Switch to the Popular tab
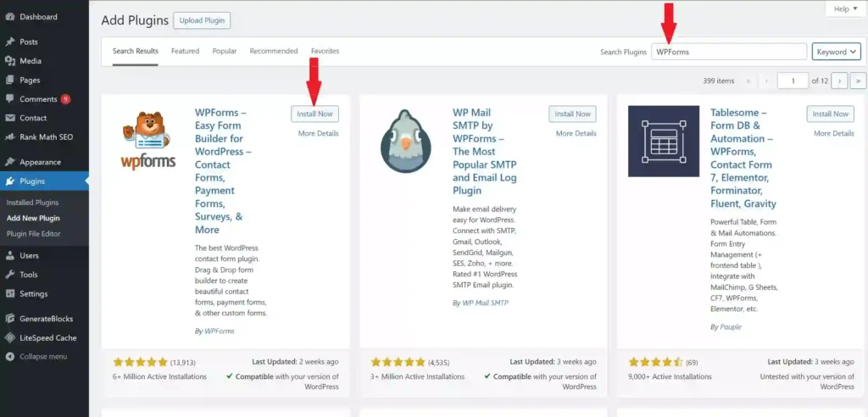The height and width of the screenshot is (417, 868). 224,51
